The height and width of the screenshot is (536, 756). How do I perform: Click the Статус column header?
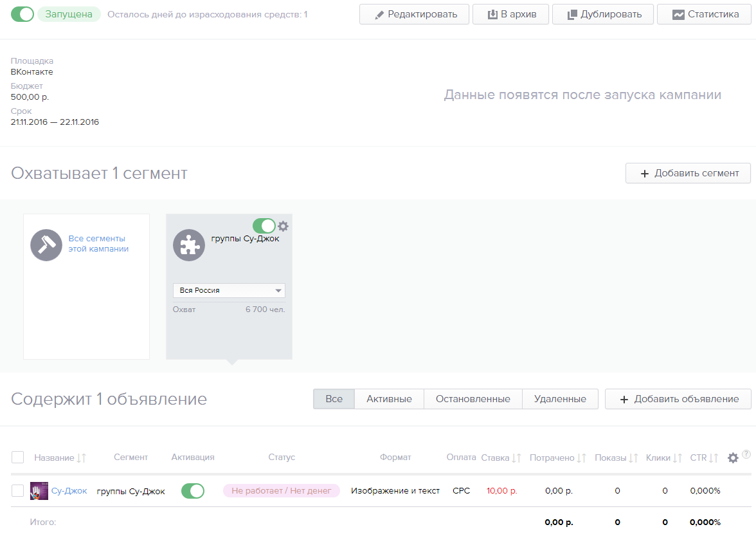pos(282,457)
